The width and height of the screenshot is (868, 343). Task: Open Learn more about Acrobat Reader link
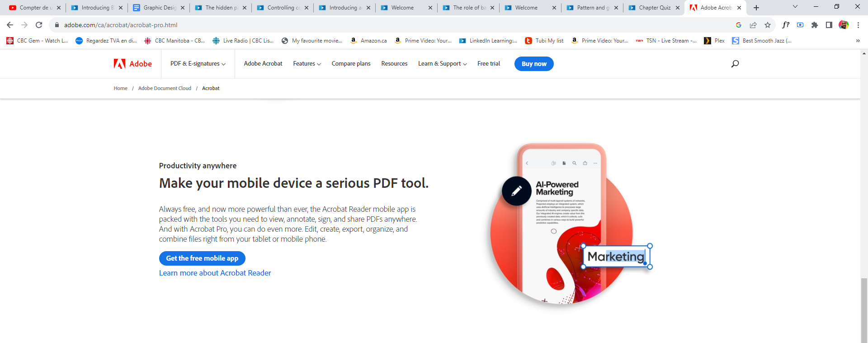pos(215,273)
